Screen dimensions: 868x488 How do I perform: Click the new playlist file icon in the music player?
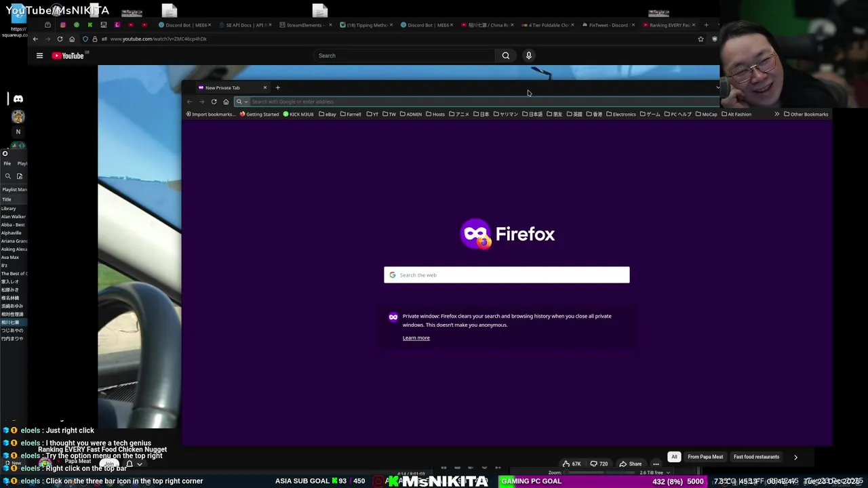point(20,176)
